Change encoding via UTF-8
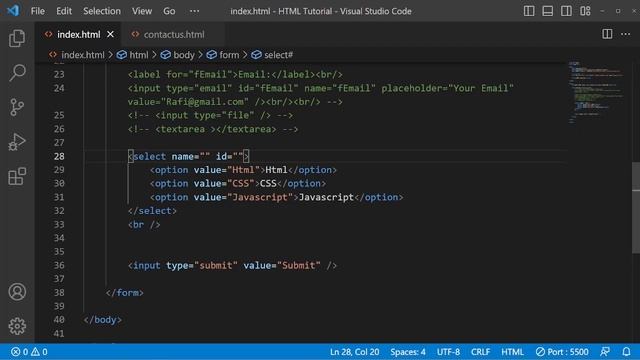Image resolution: width=640 pixels, height=360 pixels. (448, 352)
